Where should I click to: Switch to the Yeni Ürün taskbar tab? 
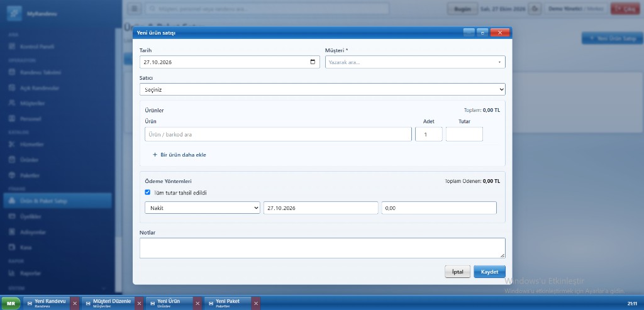click(170, 303)
